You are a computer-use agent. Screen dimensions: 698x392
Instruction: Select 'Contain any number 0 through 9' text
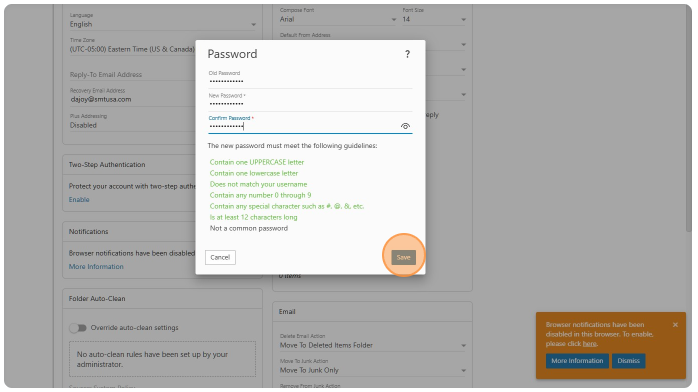[x=260, y=195]
